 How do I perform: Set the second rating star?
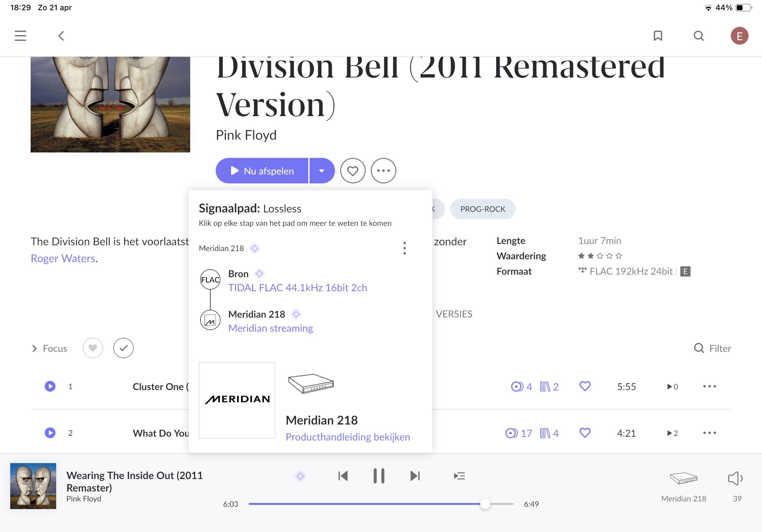(590, 256)
